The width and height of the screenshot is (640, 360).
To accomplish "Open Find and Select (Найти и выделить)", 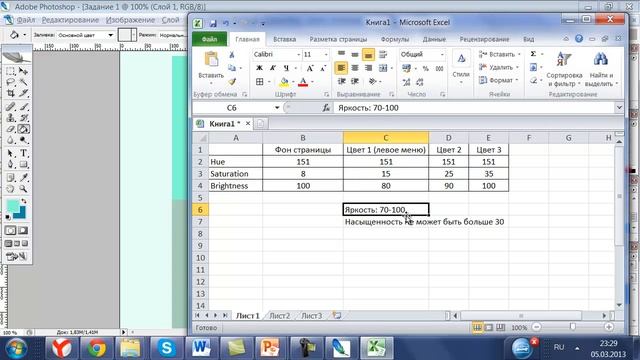I will [x=601, y=70].
